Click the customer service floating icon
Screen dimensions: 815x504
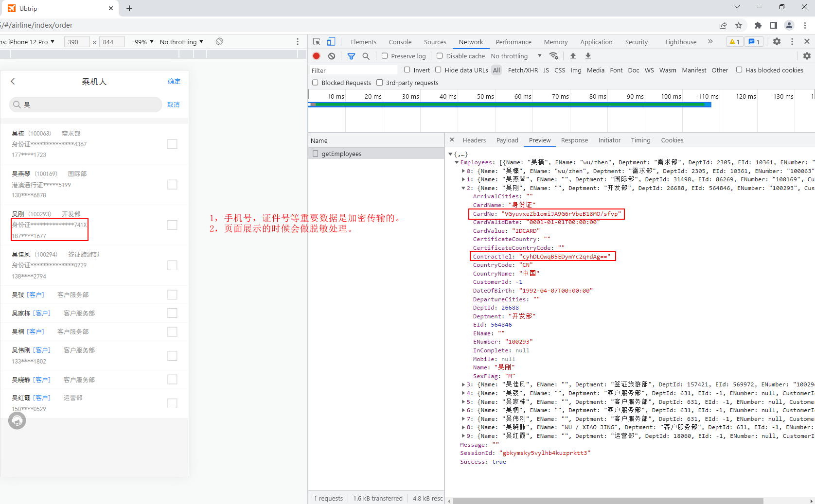[17, 421]
